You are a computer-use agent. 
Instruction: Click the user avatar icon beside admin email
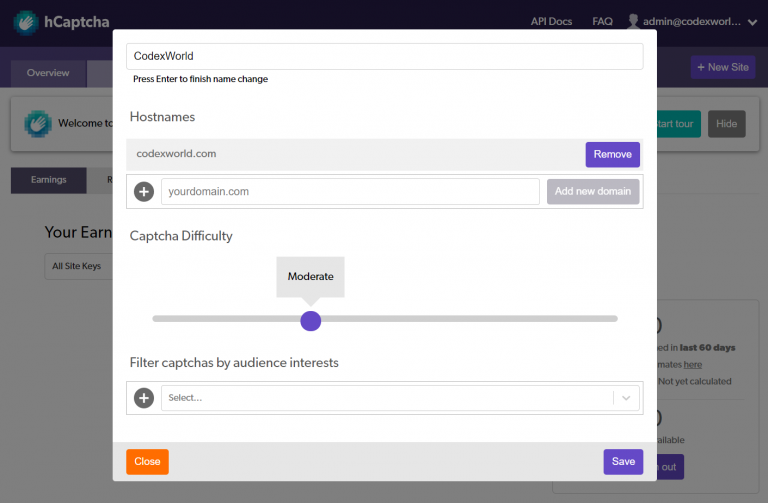[633, 22]
